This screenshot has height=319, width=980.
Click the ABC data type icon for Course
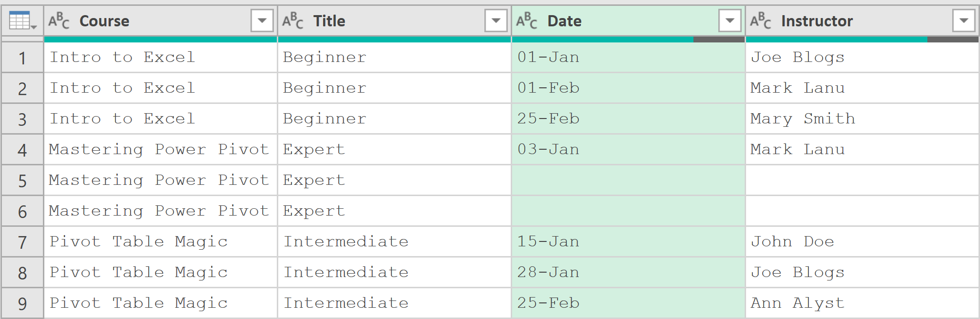point(58,21)
